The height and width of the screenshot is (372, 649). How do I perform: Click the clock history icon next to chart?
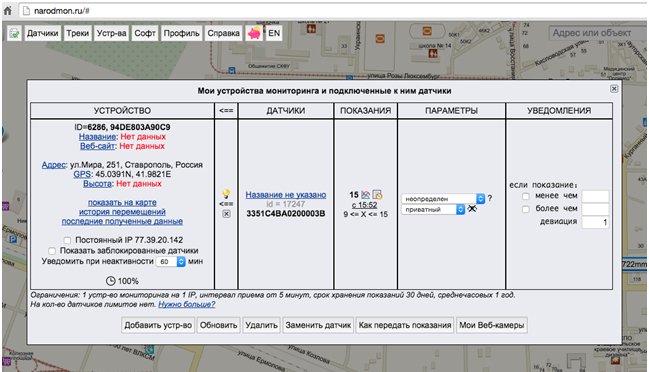coord(377,194)
